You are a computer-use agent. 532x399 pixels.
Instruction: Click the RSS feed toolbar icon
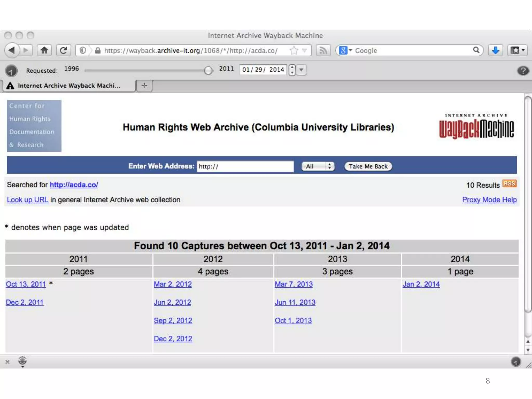(x=323, y=50)
